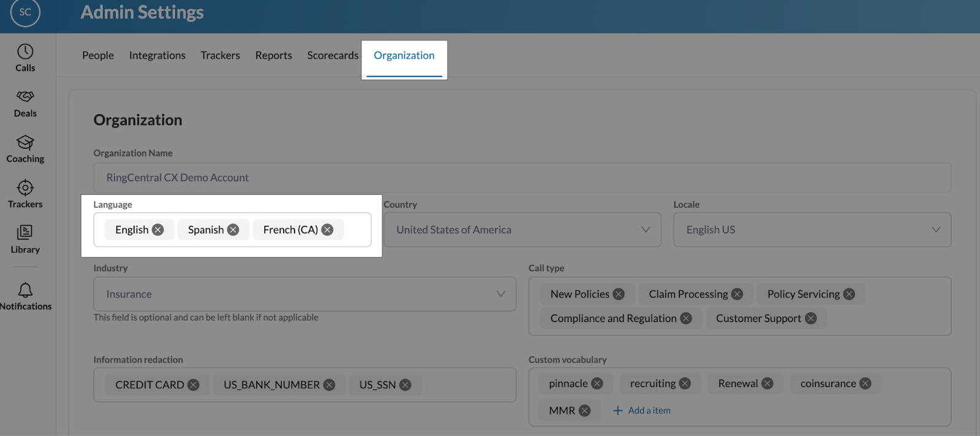Show Notifications bell icon
The height and width of the screenshot is (436, 980).
pyautogui.click(x=25, y=290)
